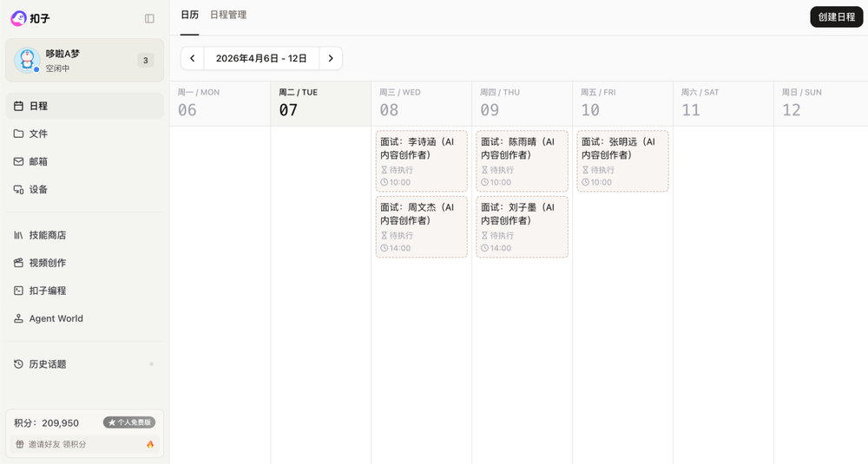Screen dimensions: 868x464
Task: Open 文件 in the sidebar
Action: pyautogui.click(x=85, y=134)
